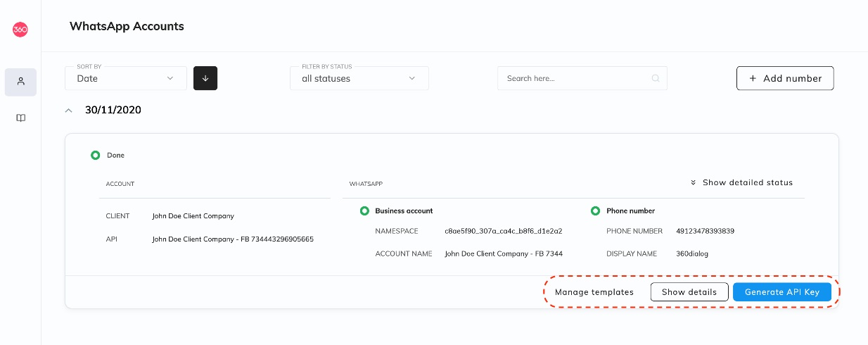
Task: Click account name John Doe Client Company - FB 7344
Action: pos(504,253)
